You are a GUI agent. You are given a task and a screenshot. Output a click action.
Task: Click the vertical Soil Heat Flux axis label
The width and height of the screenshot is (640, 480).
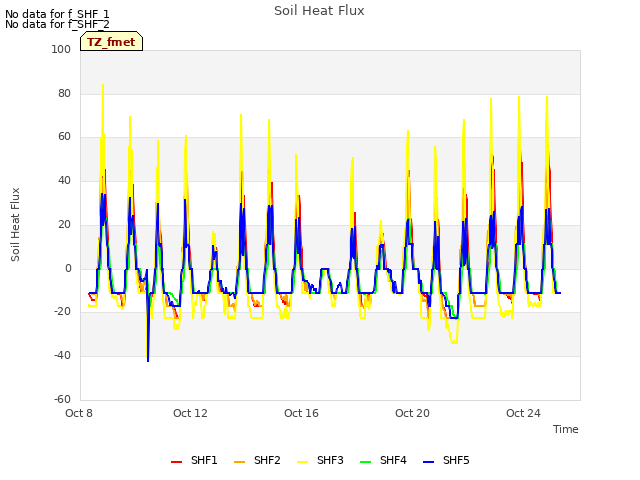[15, 225]
